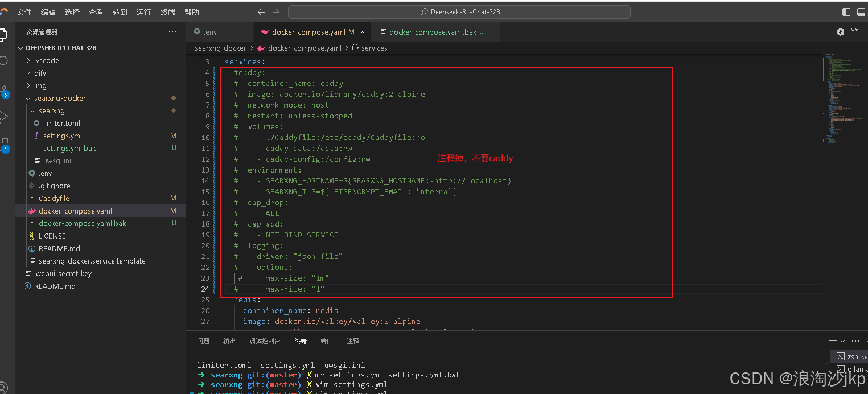The image size is (868, 394).
Task: Click searxng-docker breadcrumb segment
Action: [x=220, y=48]
